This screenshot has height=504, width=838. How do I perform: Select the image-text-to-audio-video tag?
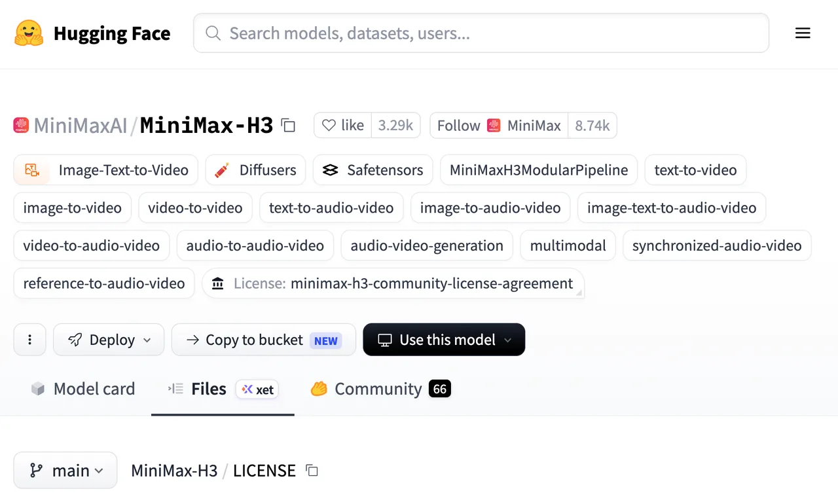coord(672,208)
